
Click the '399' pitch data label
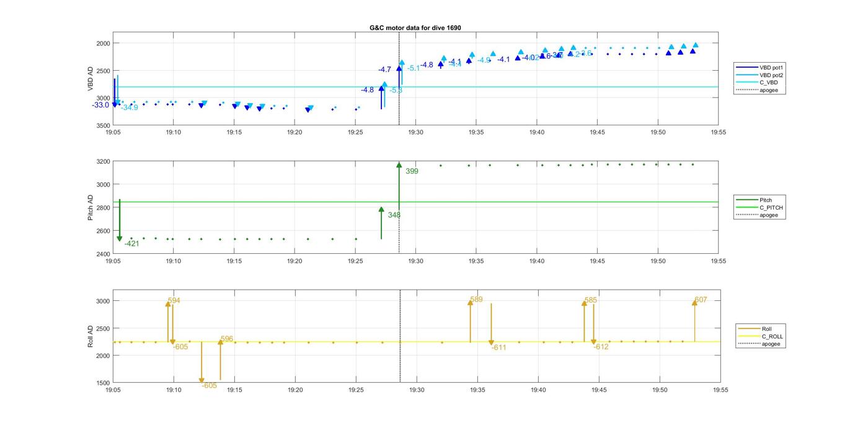coord(412,171)
